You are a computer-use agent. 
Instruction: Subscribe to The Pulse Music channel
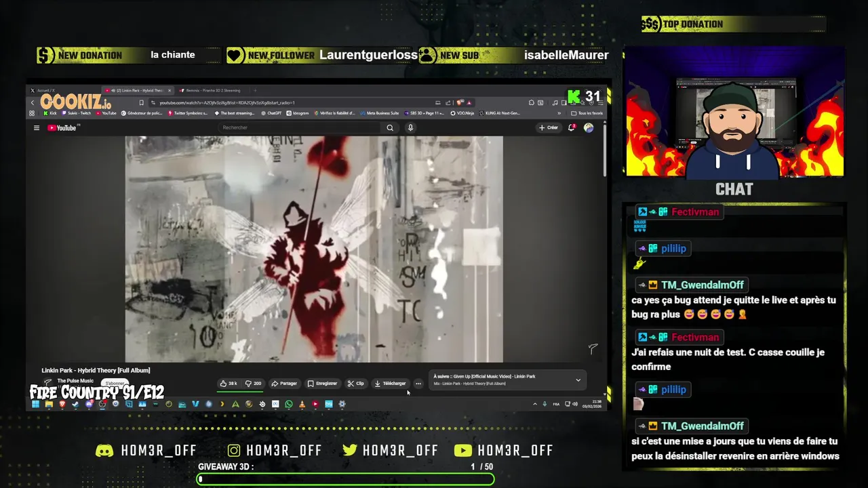116,384
